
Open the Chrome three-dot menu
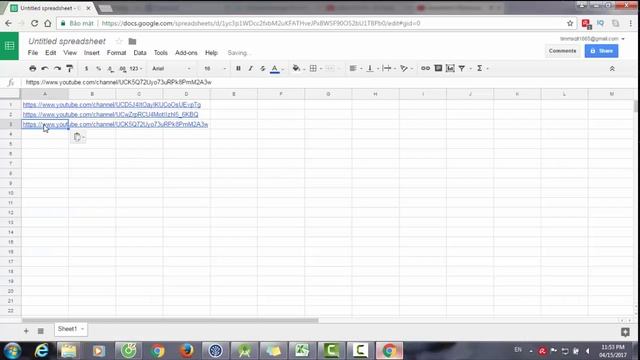click(631, 23)
